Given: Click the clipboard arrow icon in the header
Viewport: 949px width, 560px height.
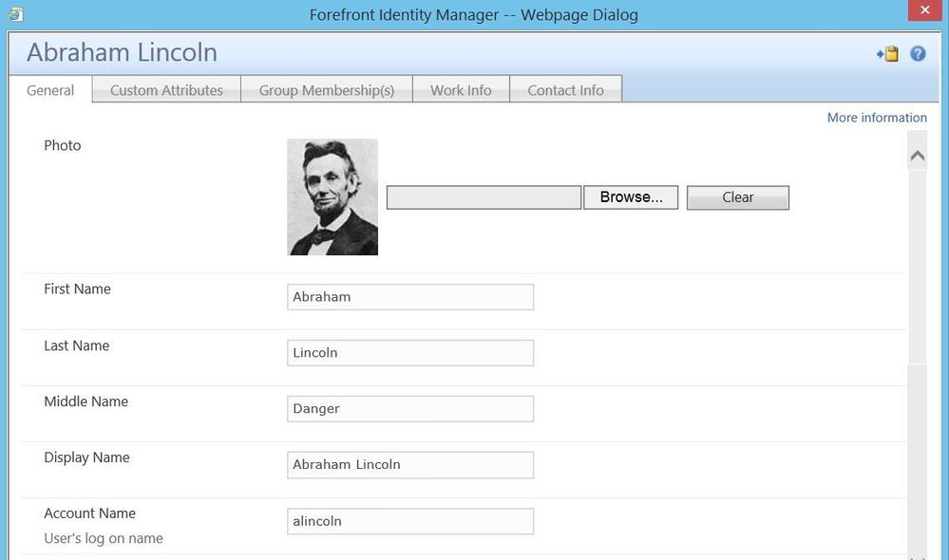Looking at the screenshot, I should coord(888,54).
